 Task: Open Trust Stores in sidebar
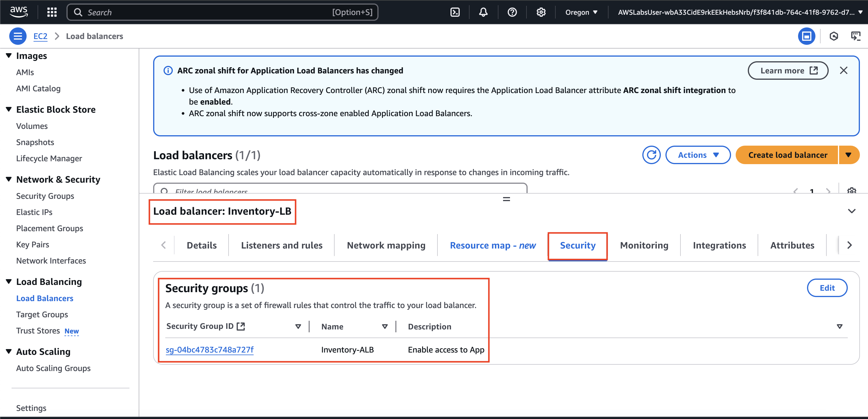(x=38, y=331)
